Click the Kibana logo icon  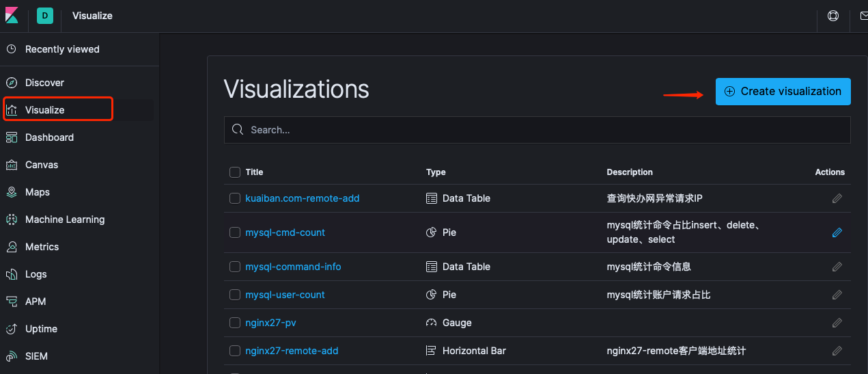click(12, 16)
